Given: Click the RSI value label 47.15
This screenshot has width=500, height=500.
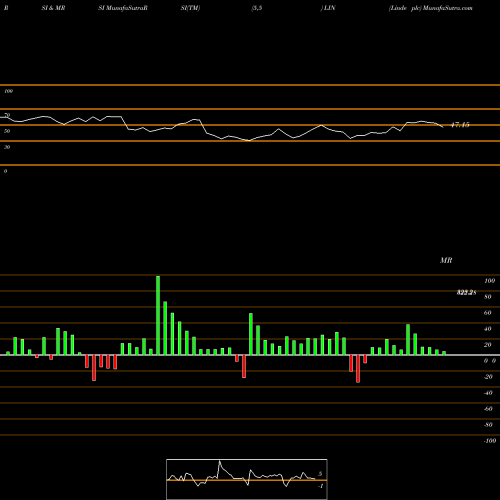Looking at the screenshot, I should point(460,125).
